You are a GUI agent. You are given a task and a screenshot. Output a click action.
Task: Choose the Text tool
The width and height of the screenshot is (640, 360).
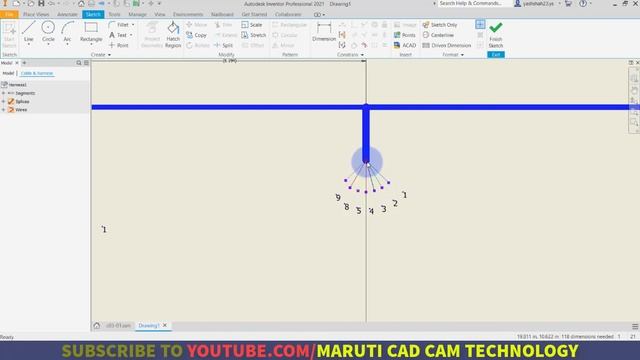pyautogui.click(x=118, y=35)
